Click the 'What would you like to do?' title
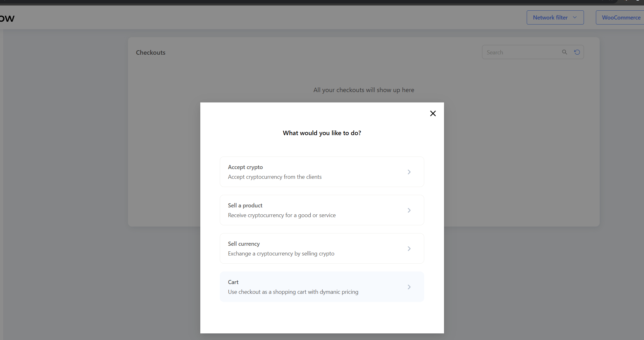The width and height of the screenshot is (644, 340). (322, 133)
